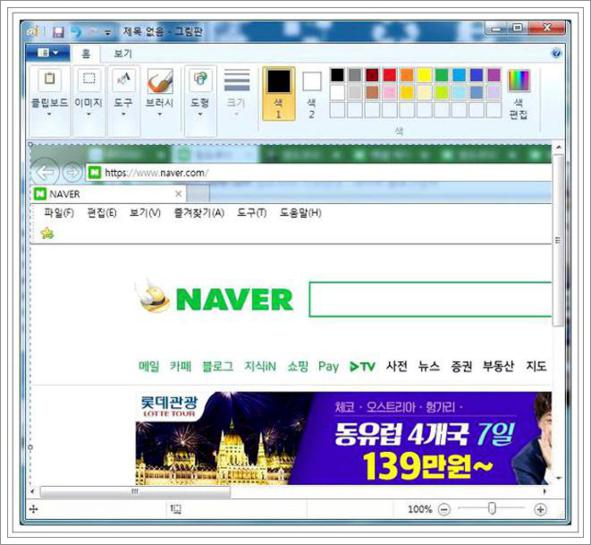Open the 사전 link
Image resolution: width=591 pixels, height=545 pixels.
pyautogui.click(x=397, y=366)
